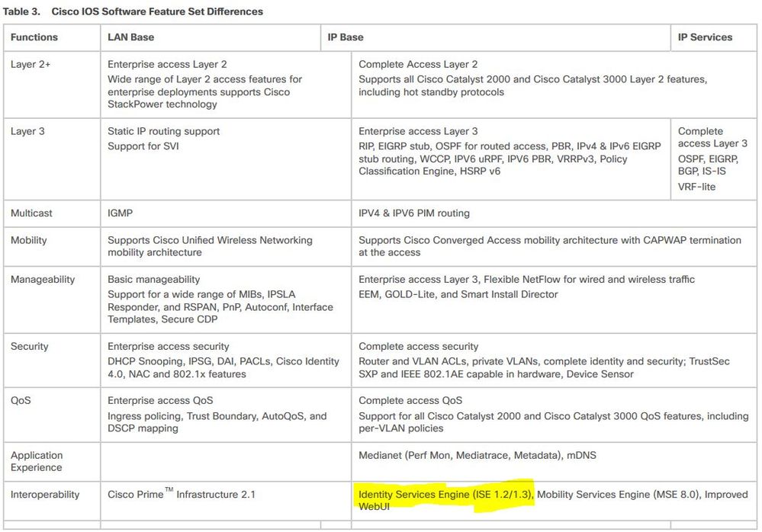Viewport: 762px width, 532px height.
Task: Select the 'Mobility' row label
Action: 29,240
